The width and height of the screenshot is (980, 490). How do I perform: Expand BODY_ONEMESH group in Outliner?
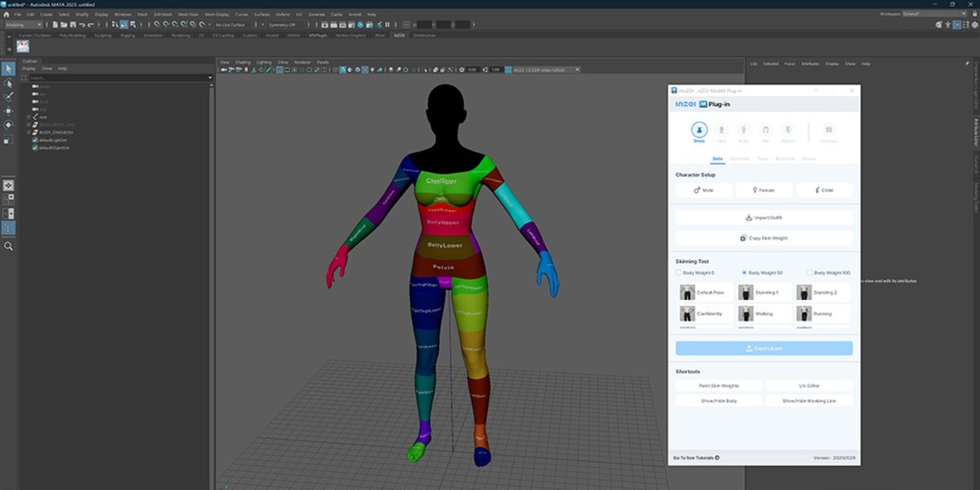(29, 132)
